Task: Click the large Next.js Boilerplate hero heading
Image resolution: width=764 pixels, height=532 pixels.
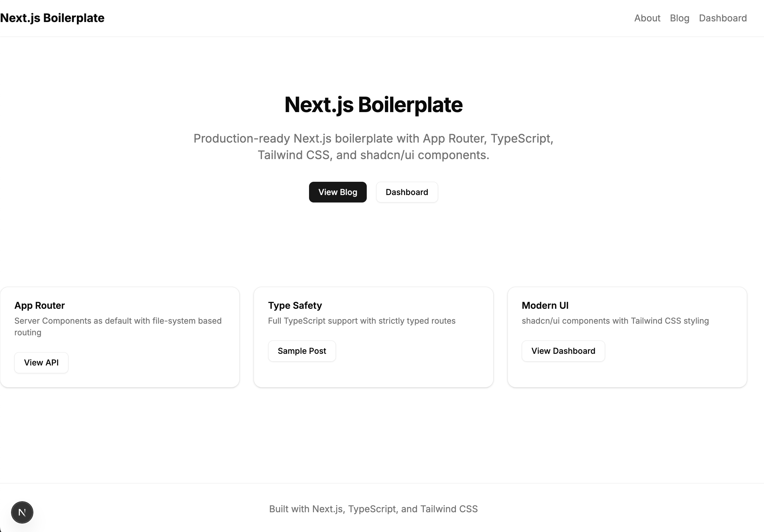Action: (373, 105)
